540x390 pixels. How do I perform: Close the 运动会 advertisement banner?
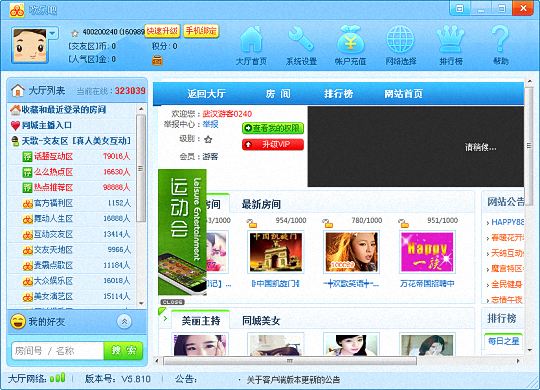point(172,302)
